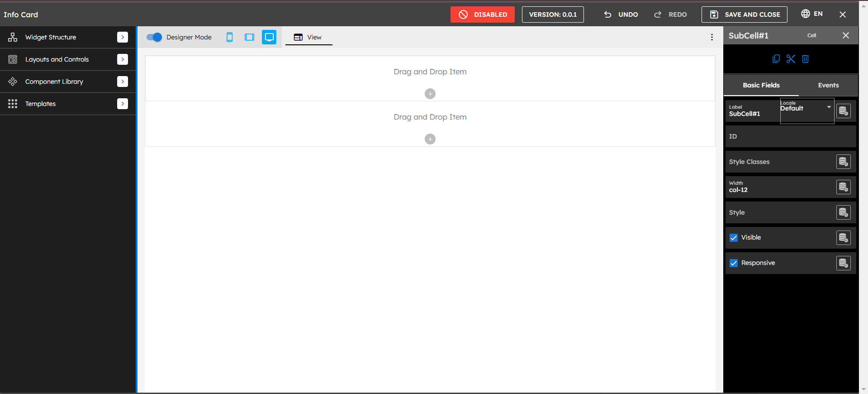Screen dimensions: 868x394
Task: Click the DISABLED status button
Action: coord(483,14)
